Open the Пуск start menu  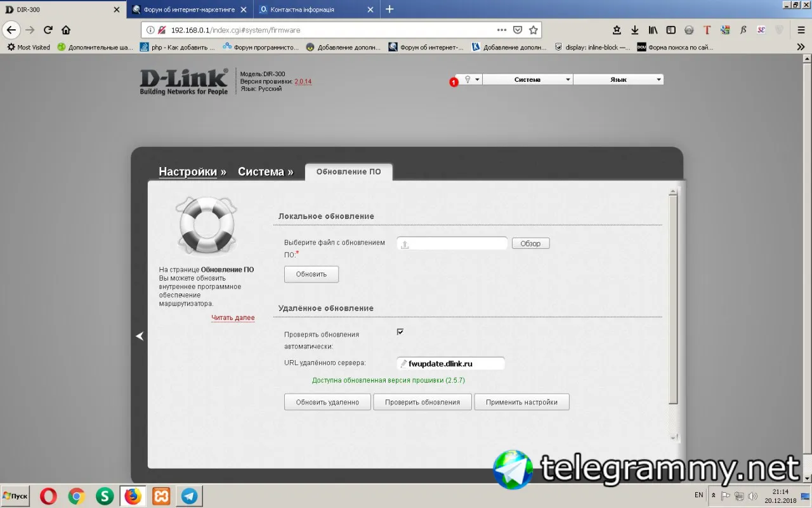[16, 496]
